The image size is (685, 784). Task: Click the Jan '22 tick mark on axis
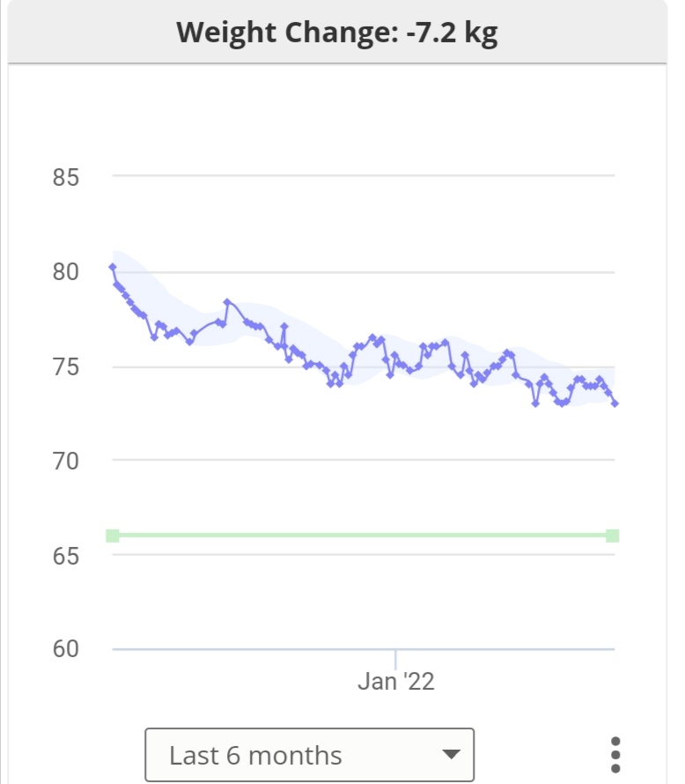point(395,658)
